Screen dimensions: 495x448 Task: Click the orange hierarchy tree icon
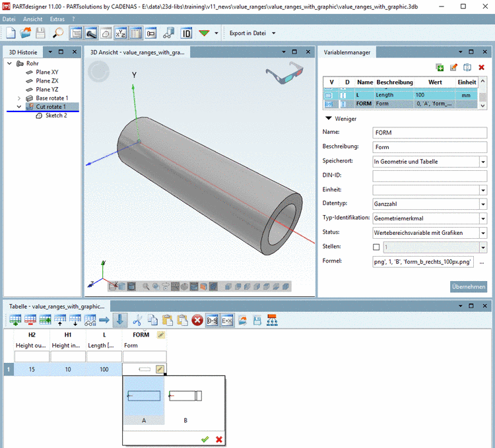tap(272, 320)
